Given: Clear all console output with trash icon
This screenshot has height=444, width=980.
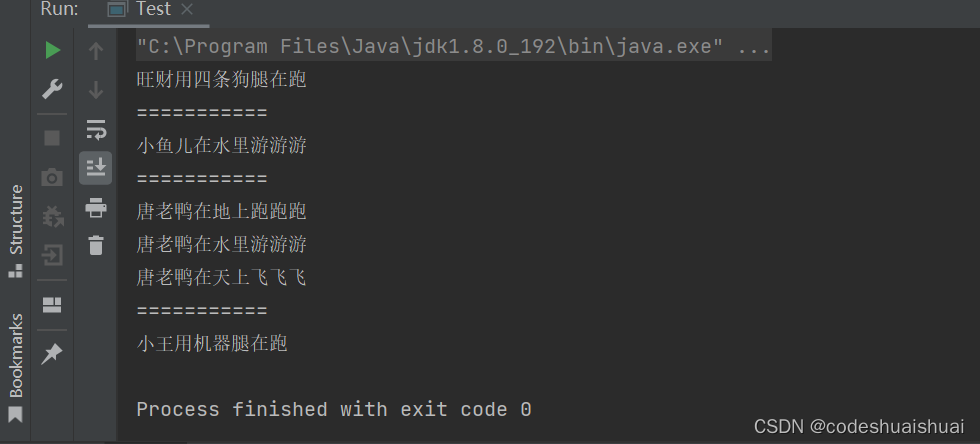Looking at the screenshot, I should [x=96, y=245].
